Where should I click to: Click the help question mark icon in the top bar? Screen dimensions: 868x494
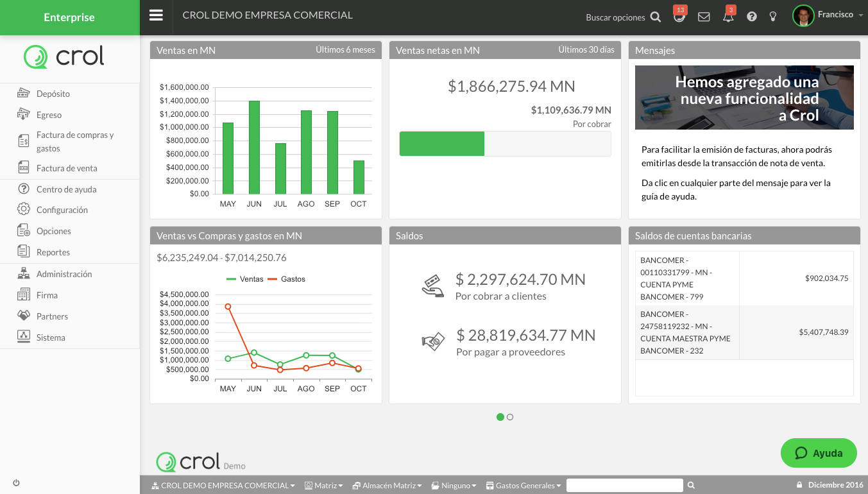(x=752, y=17)
